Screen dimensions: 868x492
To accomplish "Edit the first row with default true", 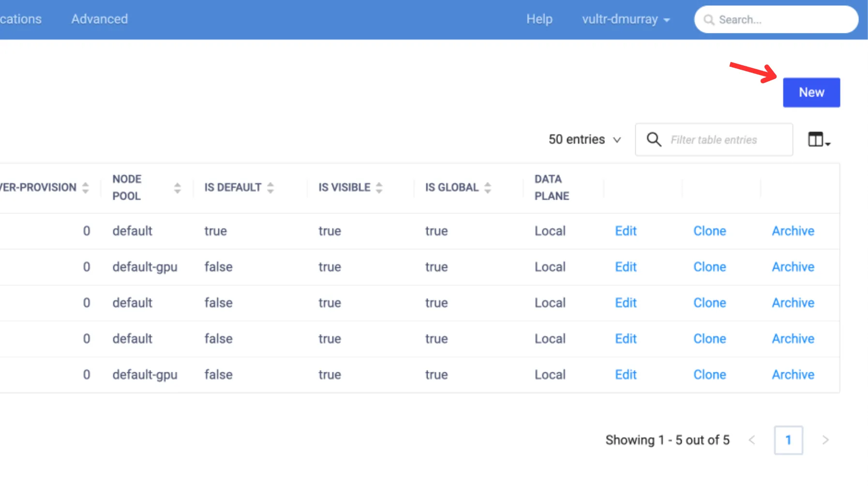I will pos(626,231).
